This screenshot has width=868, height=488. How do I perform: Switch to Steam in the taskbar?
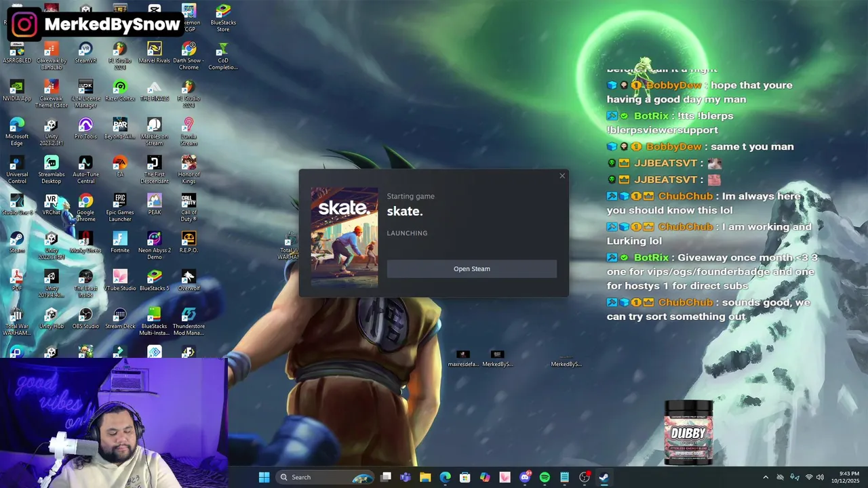click(604, 477)
